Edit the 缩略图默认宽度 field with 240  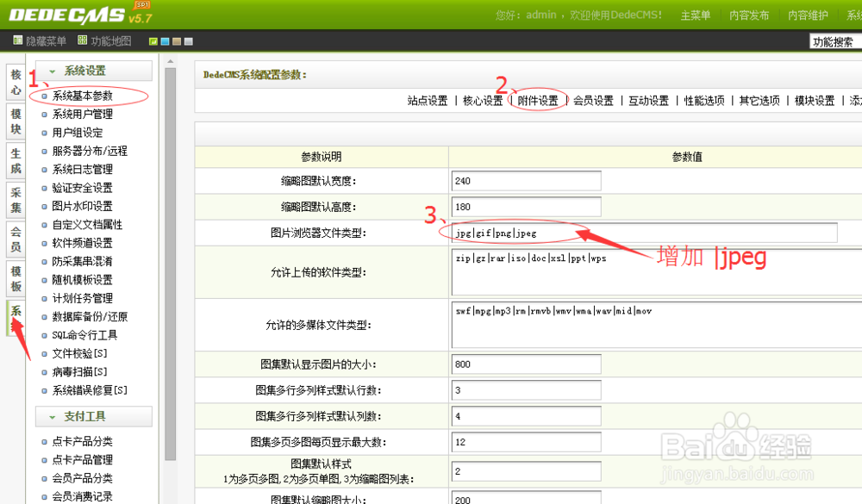click(526, 181)
